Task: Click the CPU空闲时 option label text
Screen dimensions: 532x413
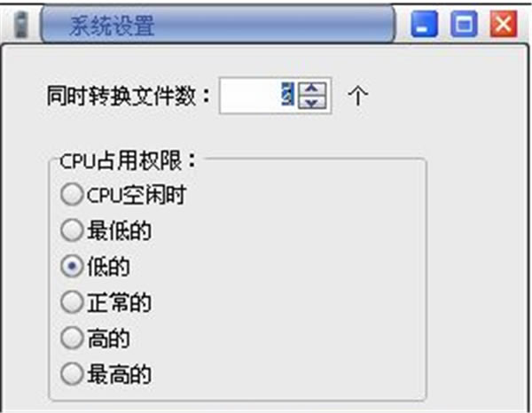Action: click(x=136, y=195)
